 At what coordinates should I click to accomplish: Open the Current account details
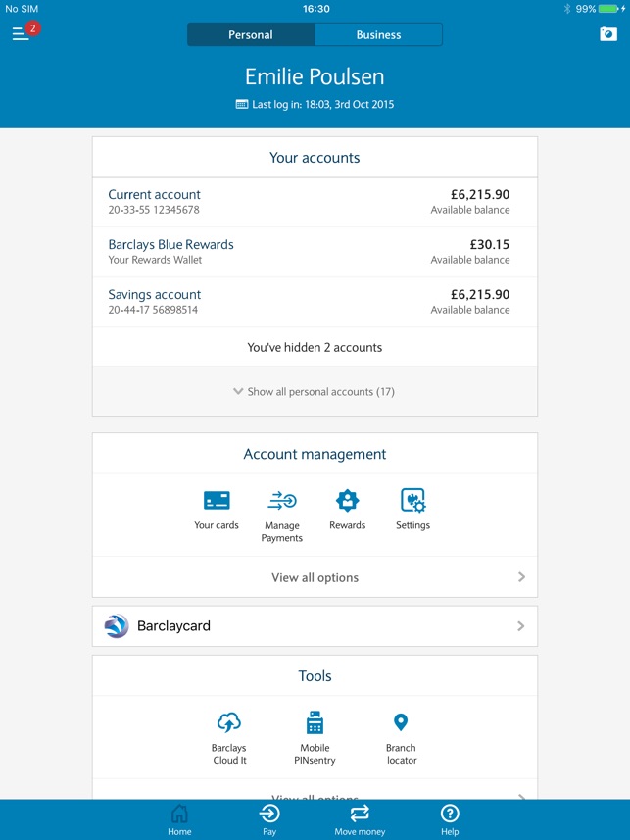click(x=315, y=202)
